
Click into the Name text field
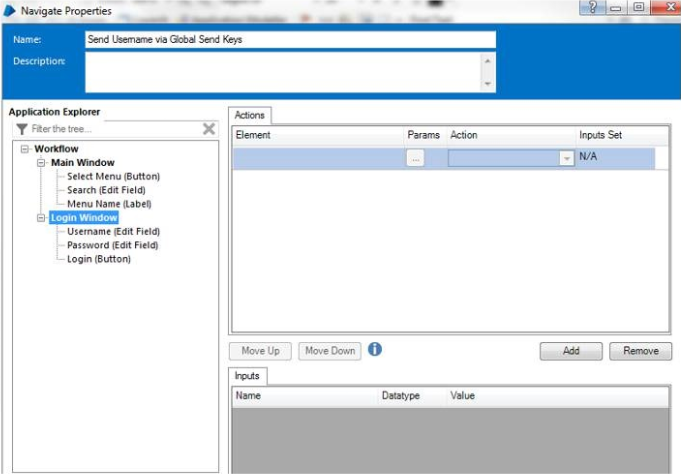[x=290, y=39]
